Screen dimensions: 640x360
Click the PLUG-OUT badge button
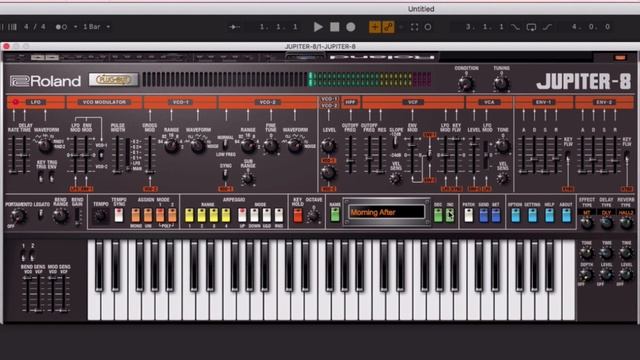point(113,80)
